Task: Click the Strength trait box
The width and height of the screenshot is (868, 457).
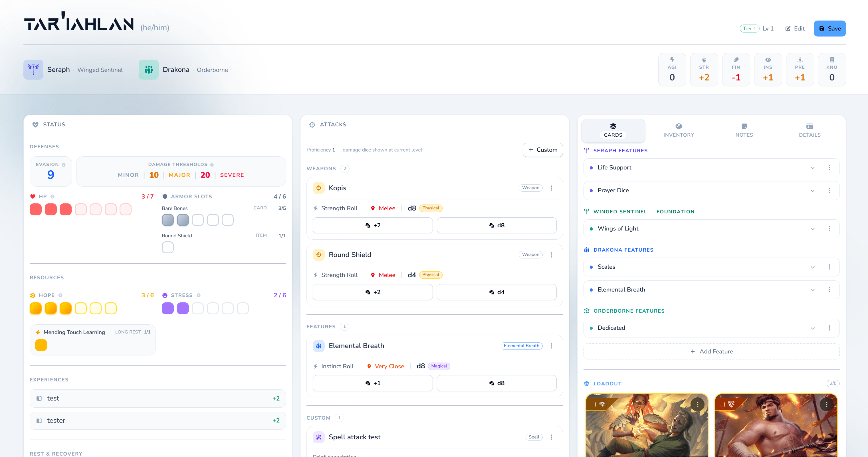Action: coord(704,70)
